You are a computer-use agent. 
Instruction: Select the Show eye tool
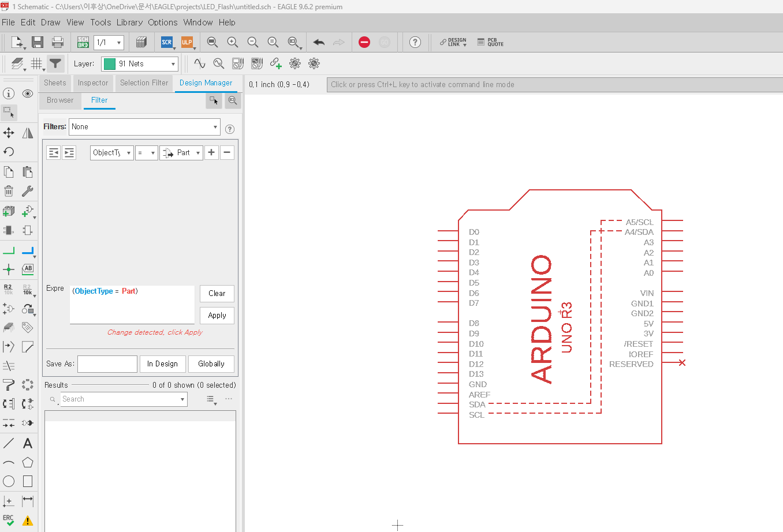pos(28,93)
